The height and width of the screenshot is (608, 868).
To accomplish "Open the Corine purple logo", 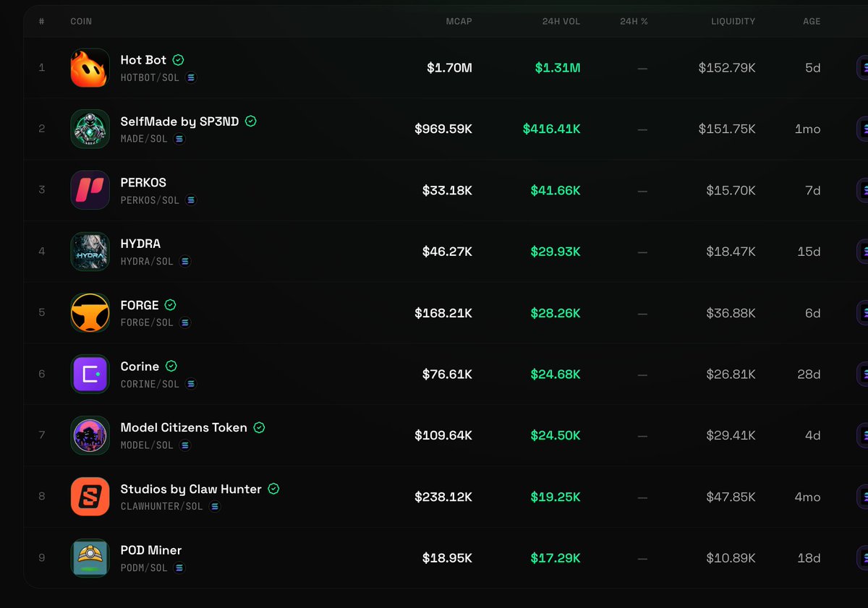I will tap(90, 374).
